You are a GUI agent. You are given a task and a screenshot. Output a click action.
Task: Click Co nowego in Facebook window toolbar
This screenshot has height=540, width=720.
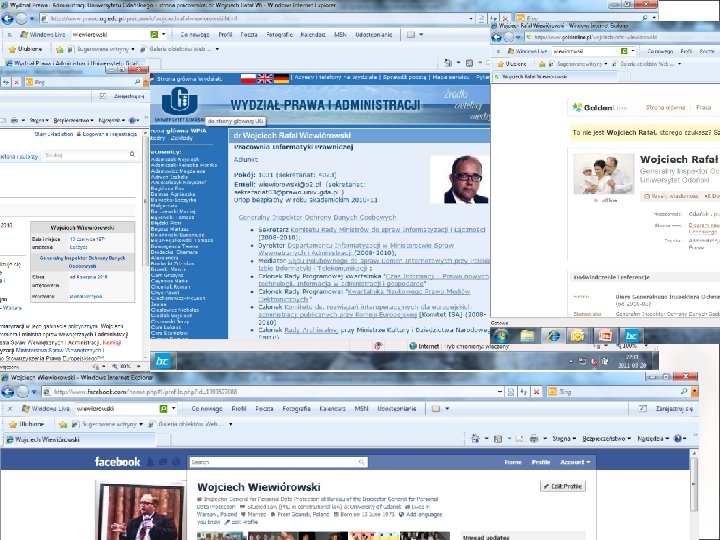pos(207,408)
